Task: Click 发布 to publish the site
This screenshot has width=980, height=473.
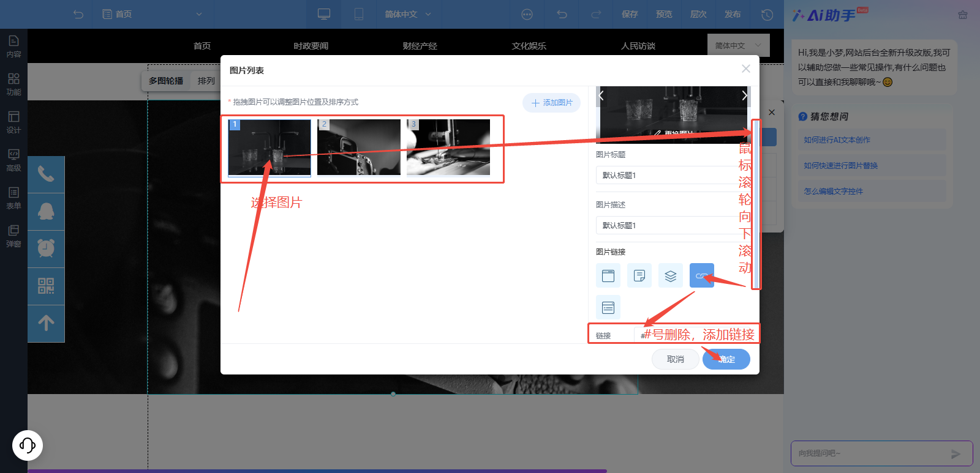Action: click(733, 14)
